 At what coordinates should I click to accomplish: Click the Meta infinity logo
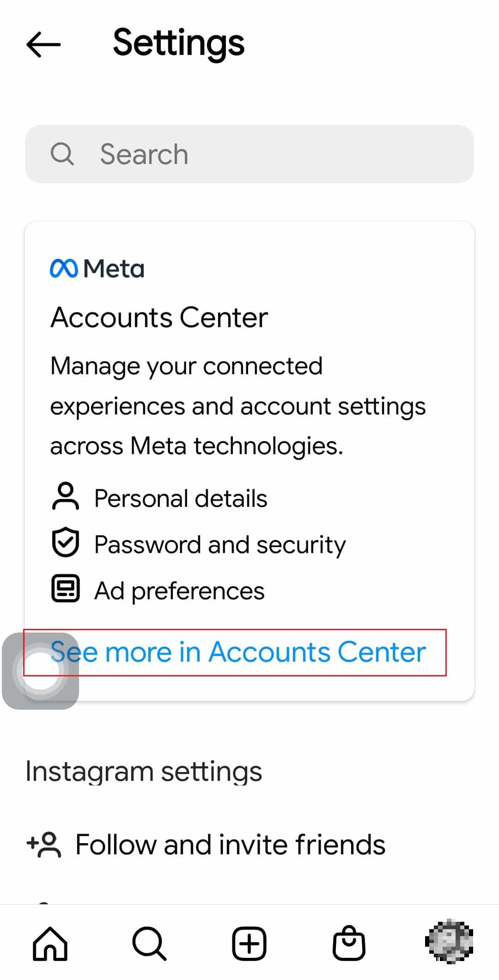coord(64,268)
